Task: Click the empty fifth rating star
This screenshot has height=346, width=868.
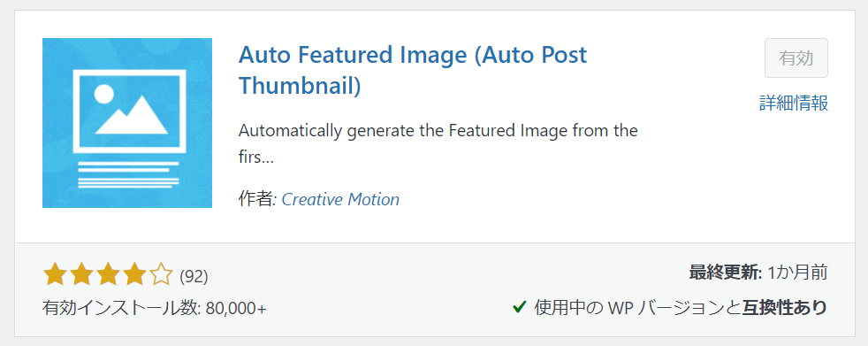Action: click(161, 274)
